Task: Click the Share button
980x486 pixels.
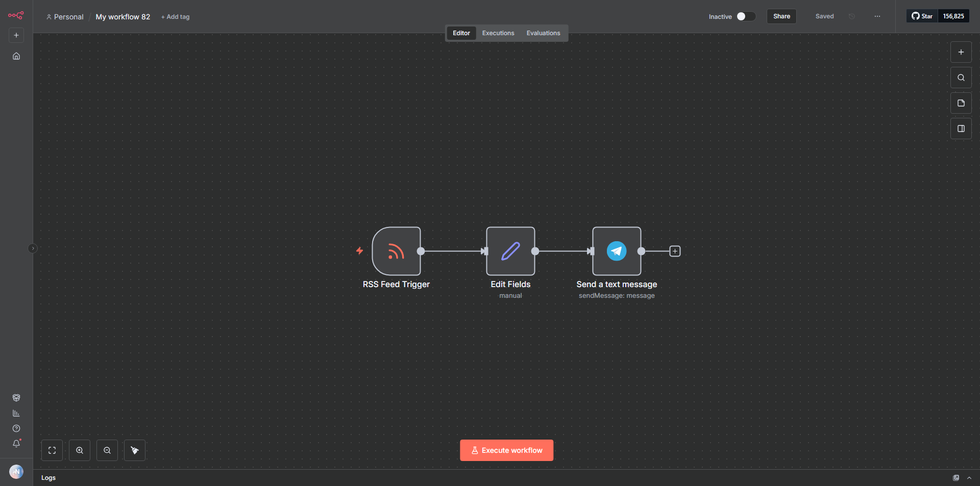Action: [781, 16]
